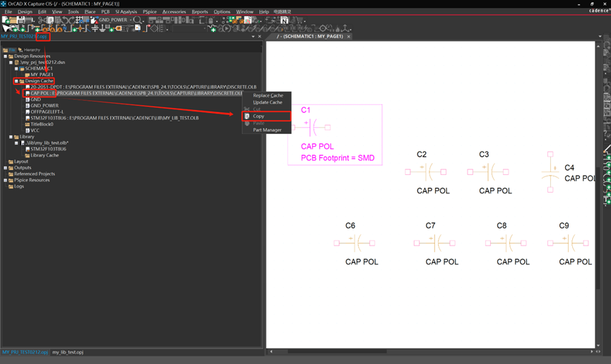Open the Design menu
Image resolution: width=611 pixels, height=364 pixels.
click(x=25, y=12)
